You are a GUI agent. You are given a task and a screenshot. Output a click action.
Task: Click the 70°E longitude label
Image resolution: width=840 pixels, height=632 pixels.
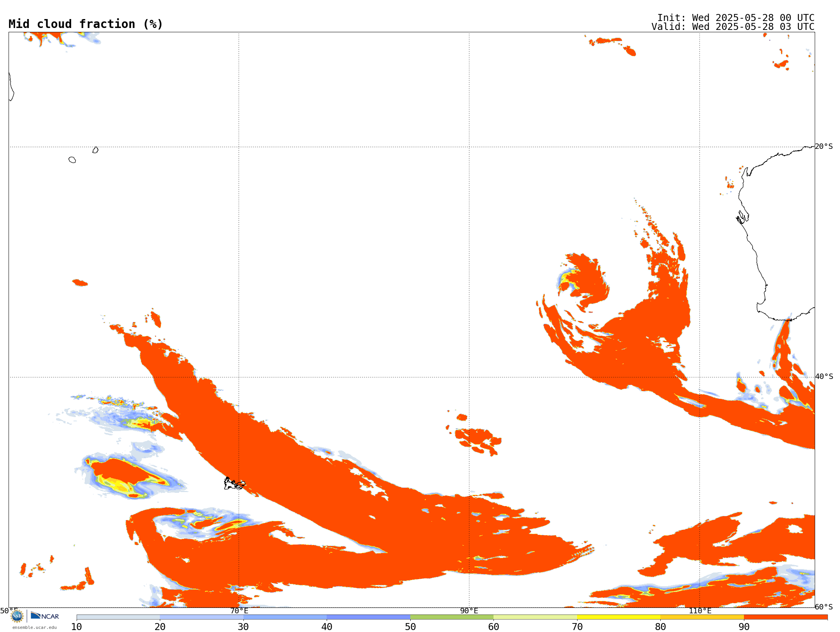click(x=239, y=611)
